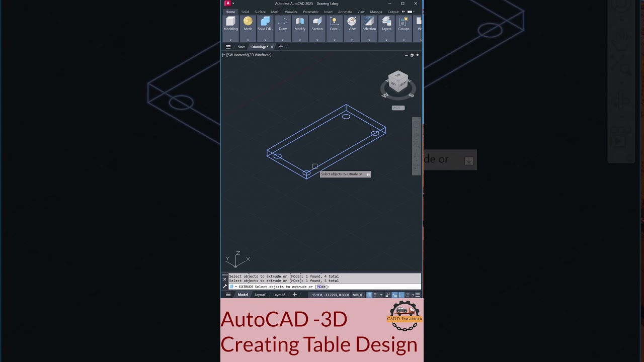
Task: Switch to the Layout1 tab
Action: [261, 295]
